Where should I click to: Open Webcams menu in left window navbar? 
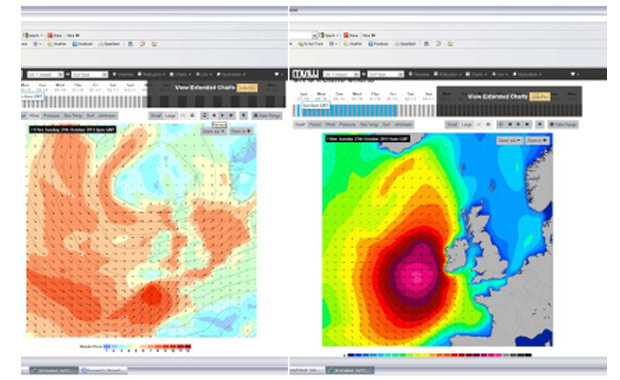151,74
